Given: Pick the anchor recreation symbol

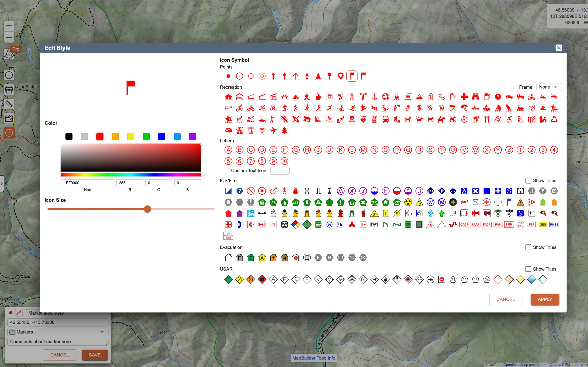Looking at the screenshot, I should tap(374, 97).
